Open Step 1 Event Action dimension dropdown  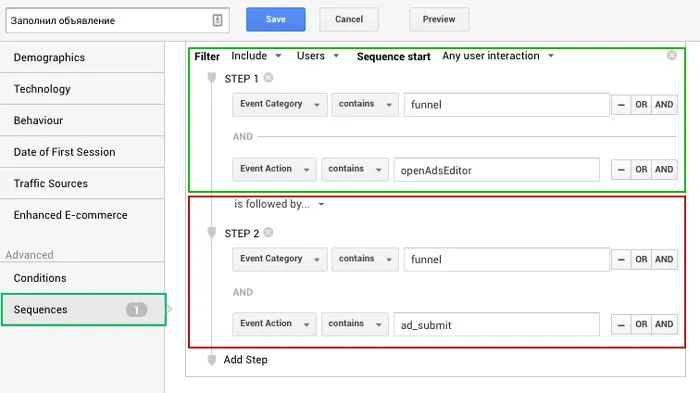pos(275,169)
